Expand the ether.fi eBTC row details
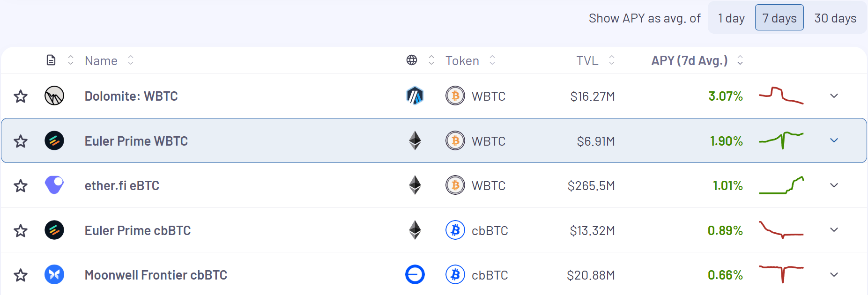 point(834,185)
